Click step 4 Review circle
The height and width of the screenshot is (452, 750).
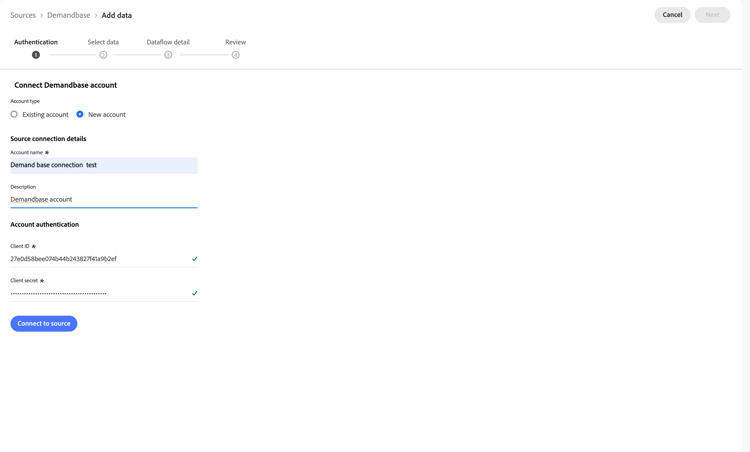tap(236, 55)
